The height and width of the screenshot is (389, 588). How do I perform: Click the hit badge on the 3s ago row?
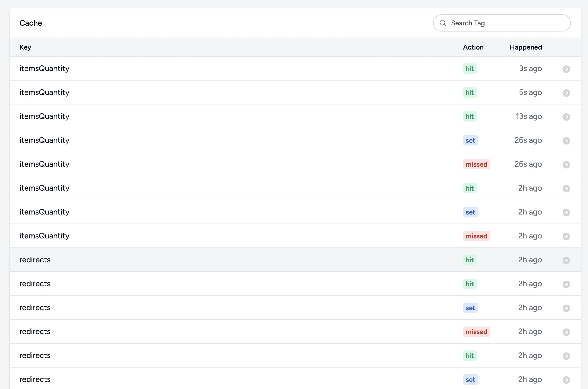point(469,69)
